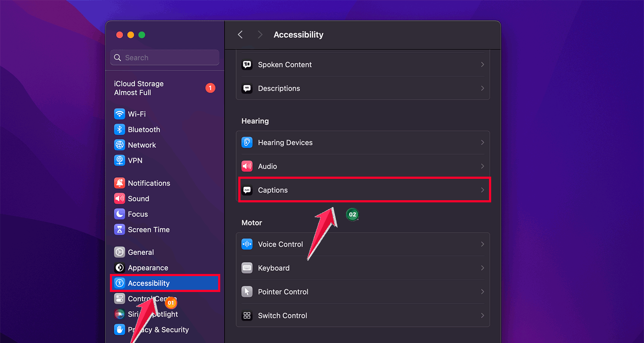This screenshot has width=644, height=343.
Task: Click the Pointer Control cursor icon
Action: 247,292
